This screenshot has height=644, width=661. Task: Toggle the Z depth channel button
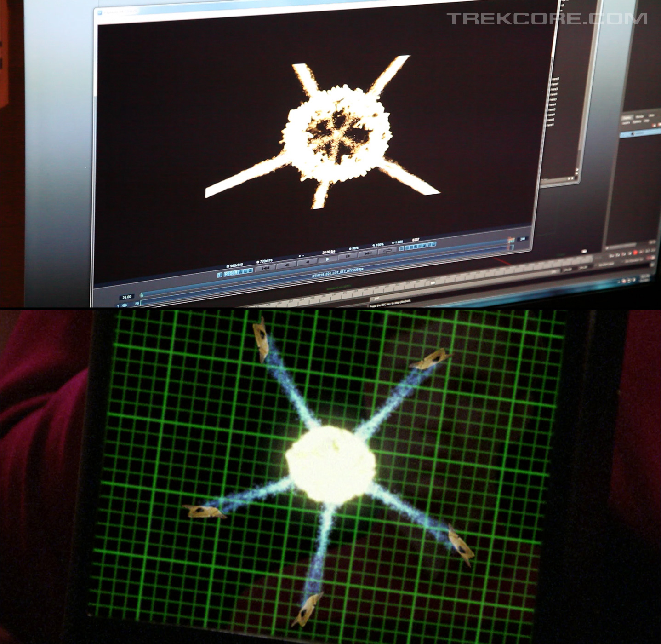coord(250,271)
